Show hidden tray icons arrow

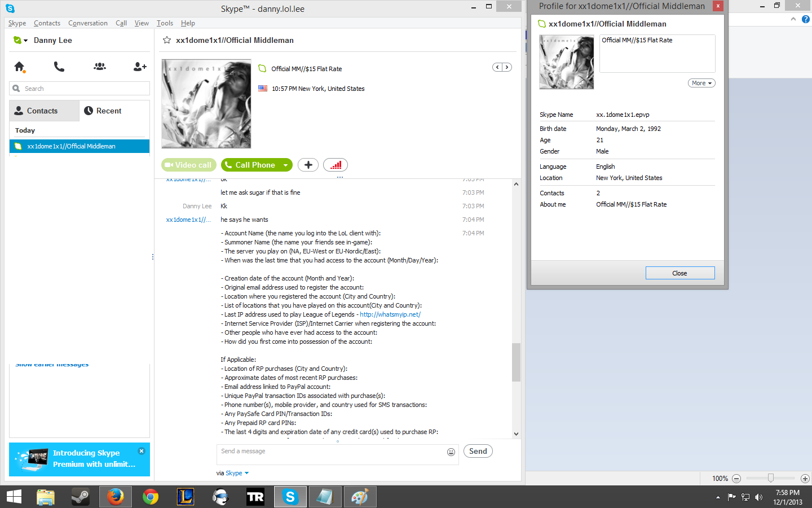click(718, 497)
